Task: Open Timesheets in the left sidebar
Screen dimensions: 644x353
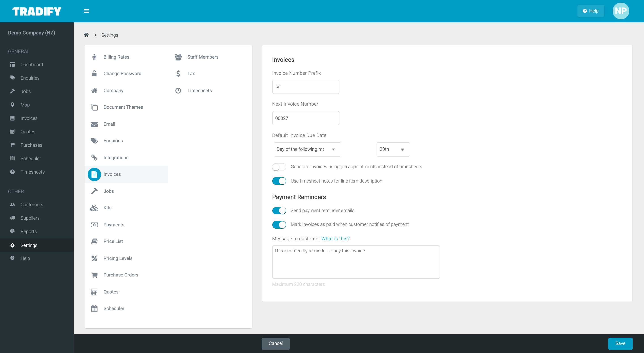Action: click(32, 172)
